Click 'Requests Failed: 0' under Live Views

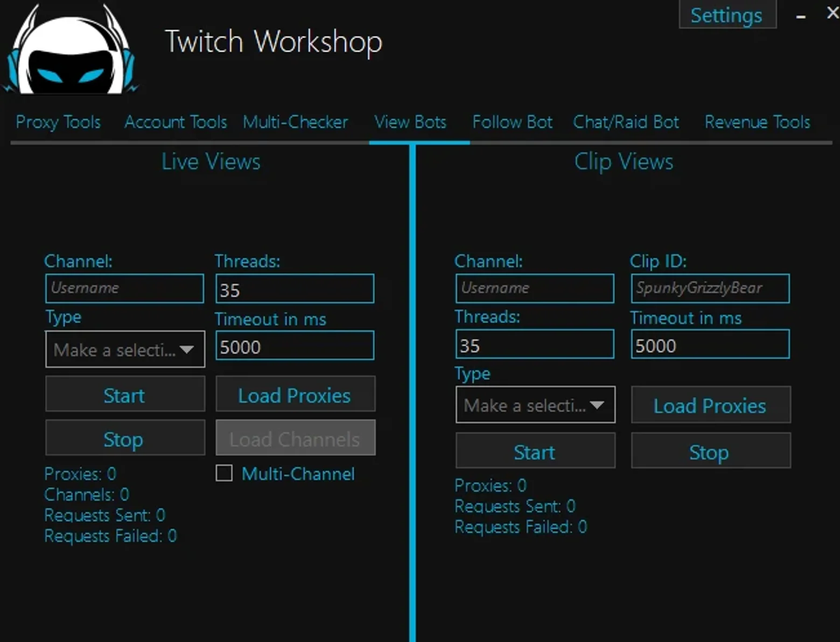[x=110, y=535]
